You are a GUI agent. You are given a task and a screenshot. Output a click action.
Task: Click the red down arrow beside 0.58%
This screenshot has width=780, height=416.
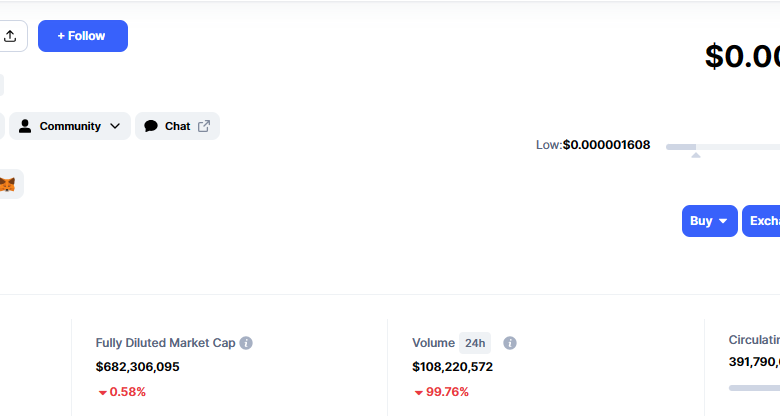pos(102,392)
